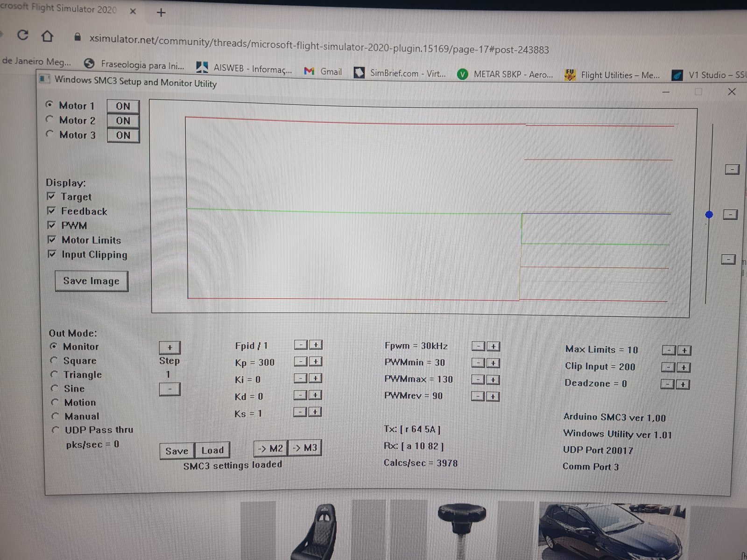Viewport: 747px width, 560px height.
Task: Increase the Max Limits value
Action: pos(684,350)
